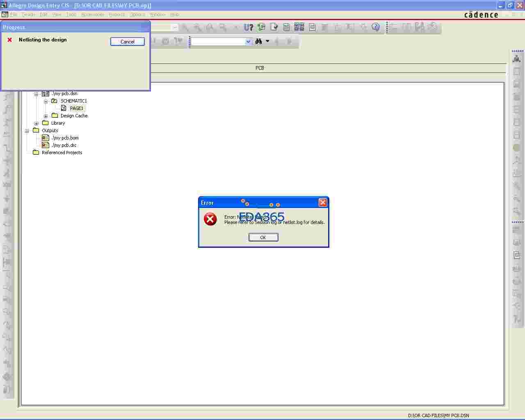Viewport: 525px width, 420px height.
Task: Expand the Design Cache folder
Action: point(46,116)
